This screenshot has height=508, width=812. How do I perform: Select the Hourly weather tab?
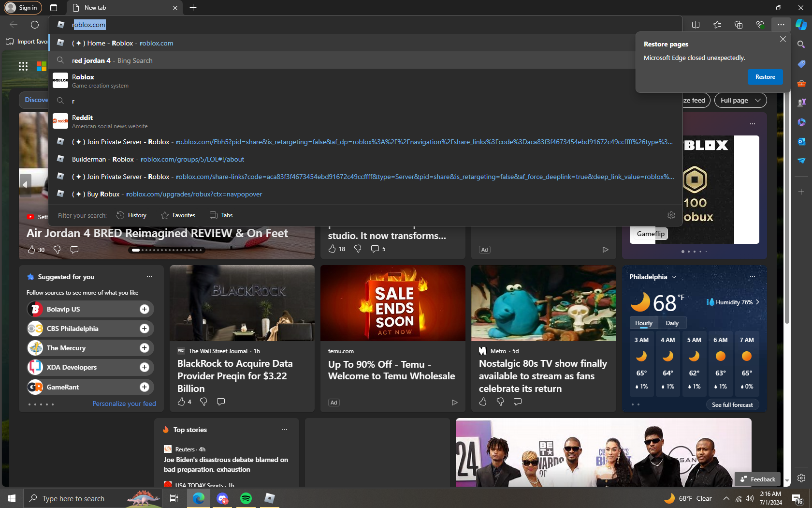643,323
